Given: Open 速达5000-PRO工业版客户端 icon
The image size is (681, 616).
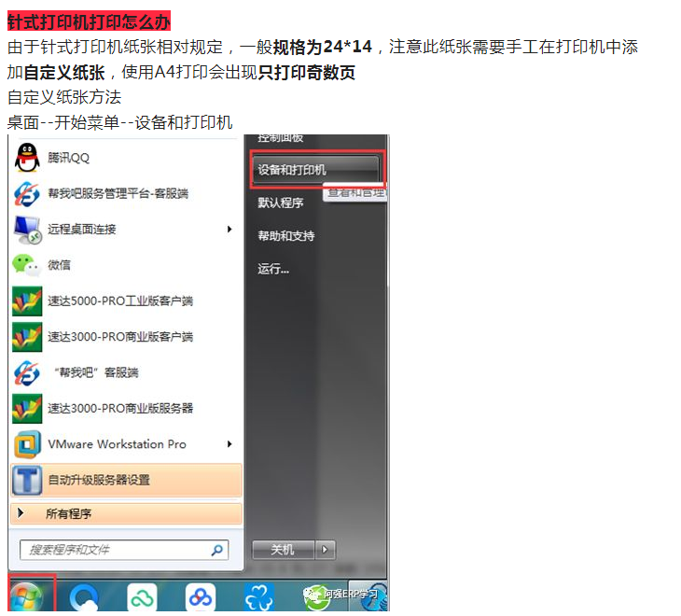Looking at the screenshot, I should [26, 301].
